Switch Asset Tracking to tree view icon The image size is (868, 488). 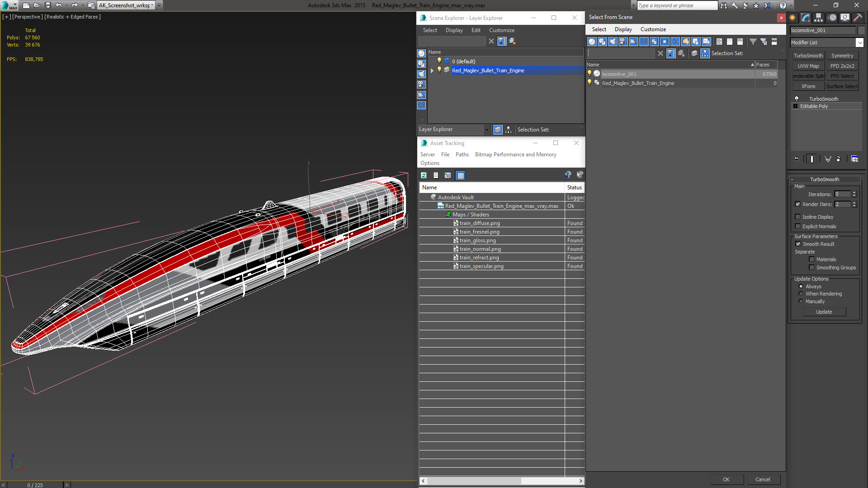[x=448, y=175]
